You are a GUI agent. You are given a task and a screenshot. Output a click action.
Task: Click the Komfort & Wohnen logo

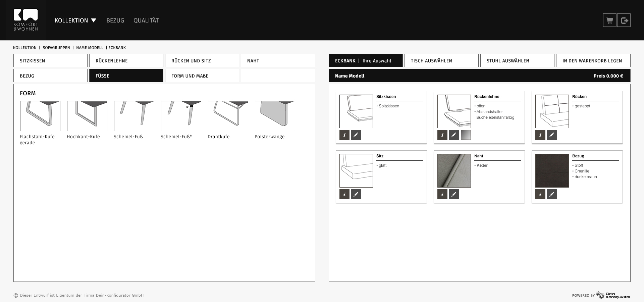point(26,20)
